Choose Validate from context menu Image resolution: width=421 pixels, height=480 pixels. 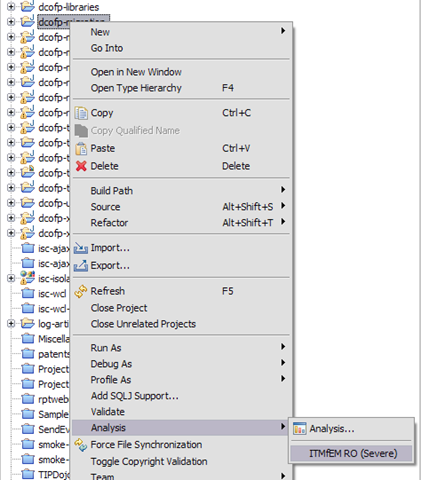point(108,412)
